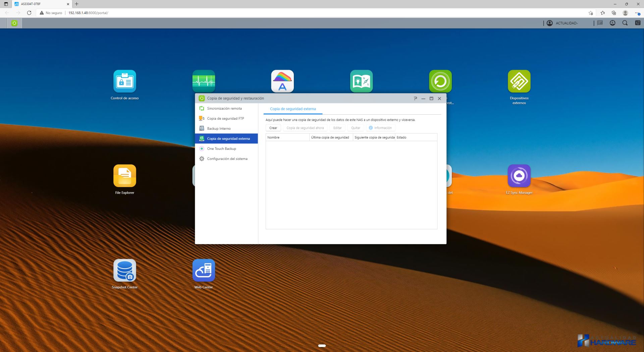Viewport: 644px width, 352px height.
Task: Open the Web Center app icon
Action: coord(204,270)
